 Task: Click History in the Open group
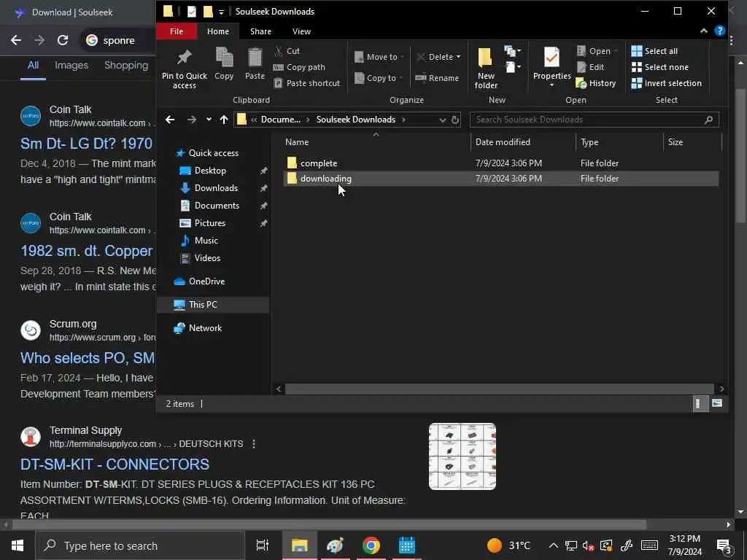[596, 83]
